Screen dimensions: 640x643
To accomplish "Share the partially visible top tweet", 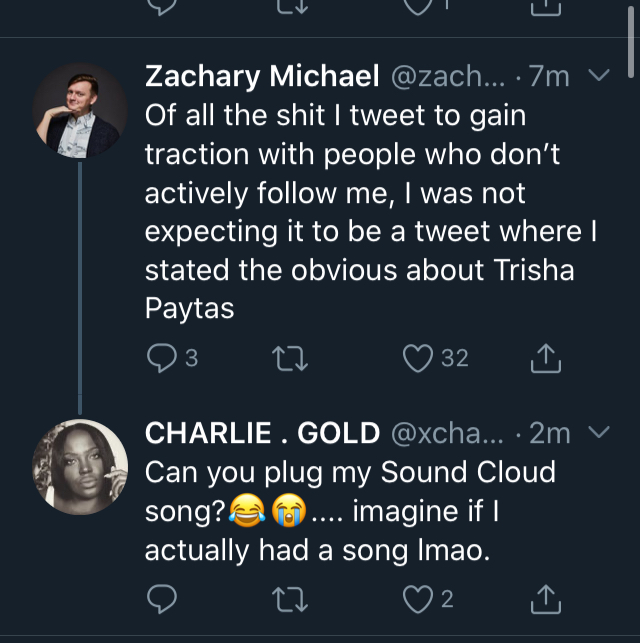I will coord(546,7).
